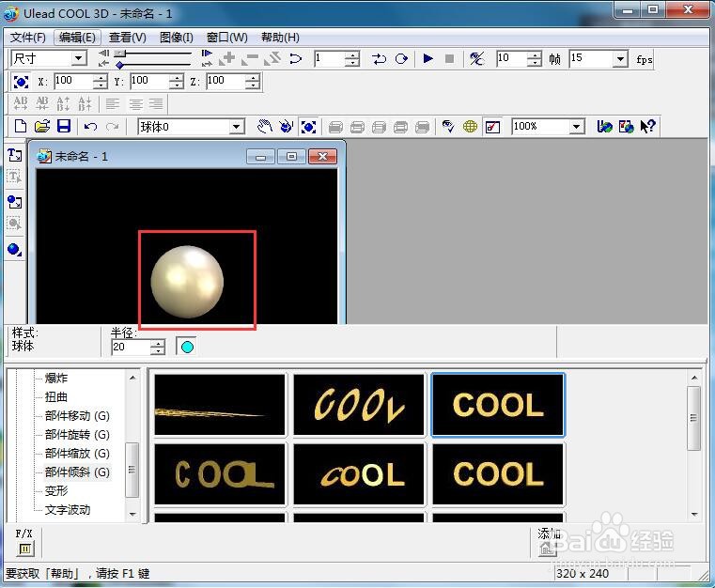Select 爆炸 in the effects tree
This screenshot has width=715, height=588.
(x=56, y=379)
